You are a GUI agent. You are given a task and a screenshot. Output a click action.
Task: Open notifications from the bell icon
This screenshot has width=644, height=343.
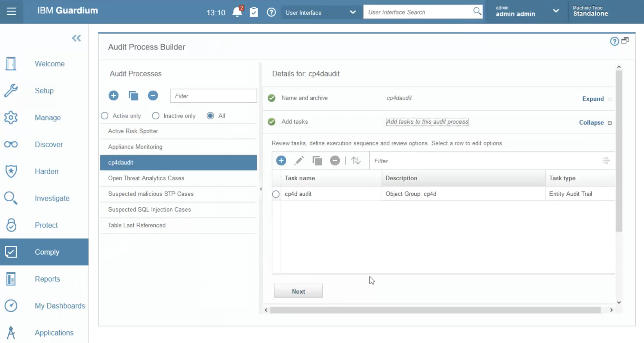point(237,12)
